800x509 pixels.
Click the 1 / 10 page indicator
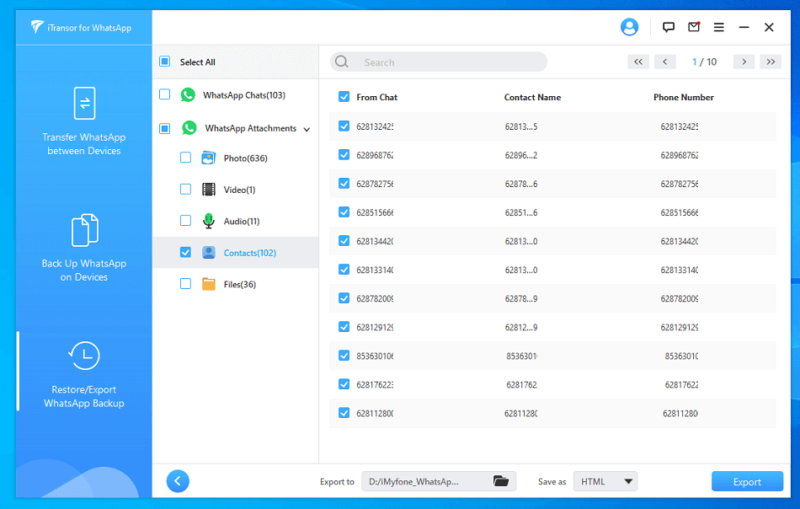point(704,62)
